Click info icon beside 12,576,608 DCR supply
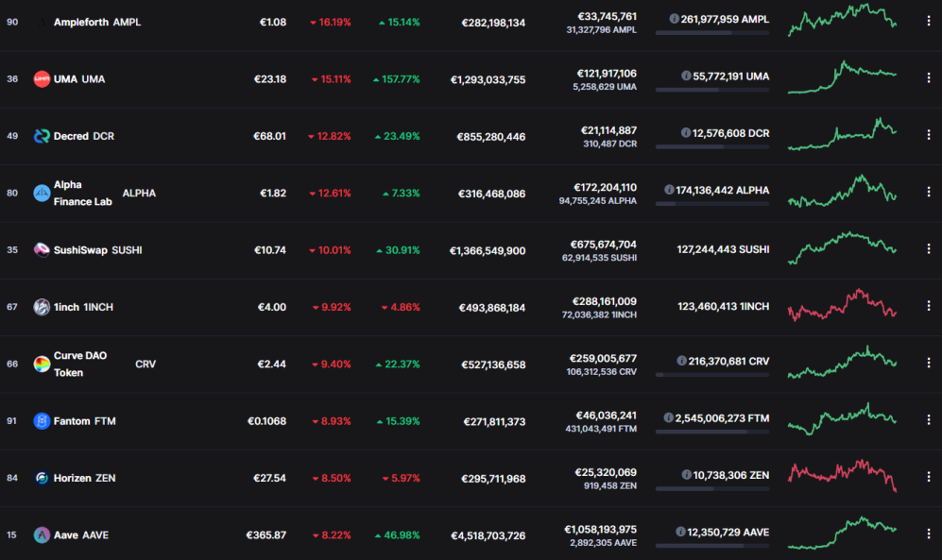The image size is (942, 560). (x=685, y=133)
